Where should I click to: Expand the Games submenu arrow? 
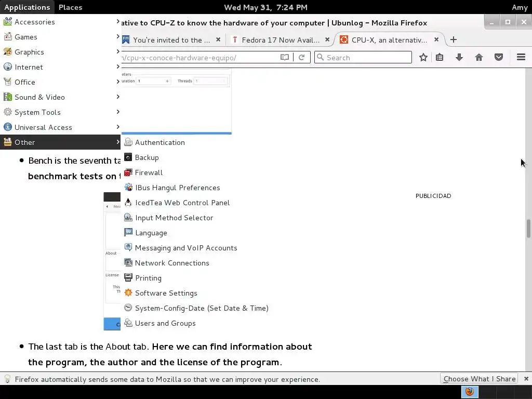pos(118,36)
